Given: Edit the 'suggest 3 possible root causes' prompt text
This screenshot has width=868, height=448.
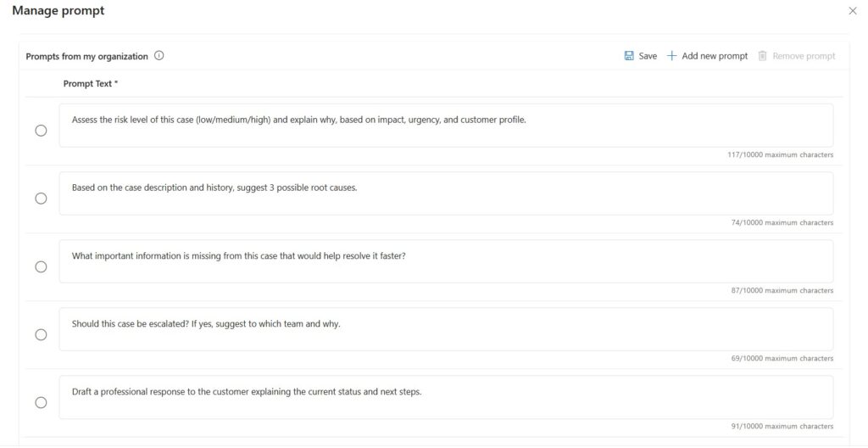Looking at the screenshot, I should click(x=446, y=193).
